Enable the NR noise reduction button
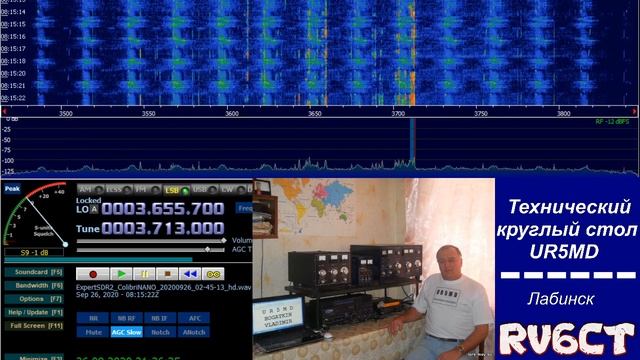The height and width of the screenshot is (360, 640). [x=93, y=318]
